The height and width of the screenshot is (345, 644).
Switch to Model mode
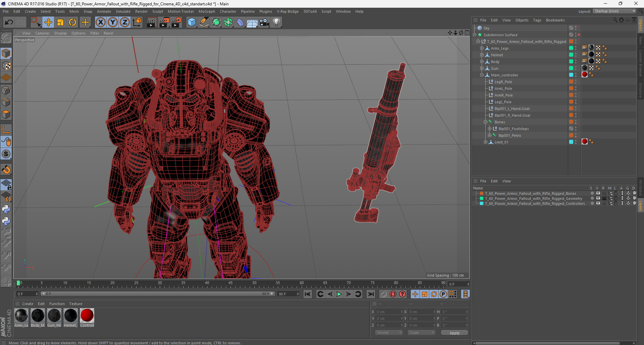[6, 53]
